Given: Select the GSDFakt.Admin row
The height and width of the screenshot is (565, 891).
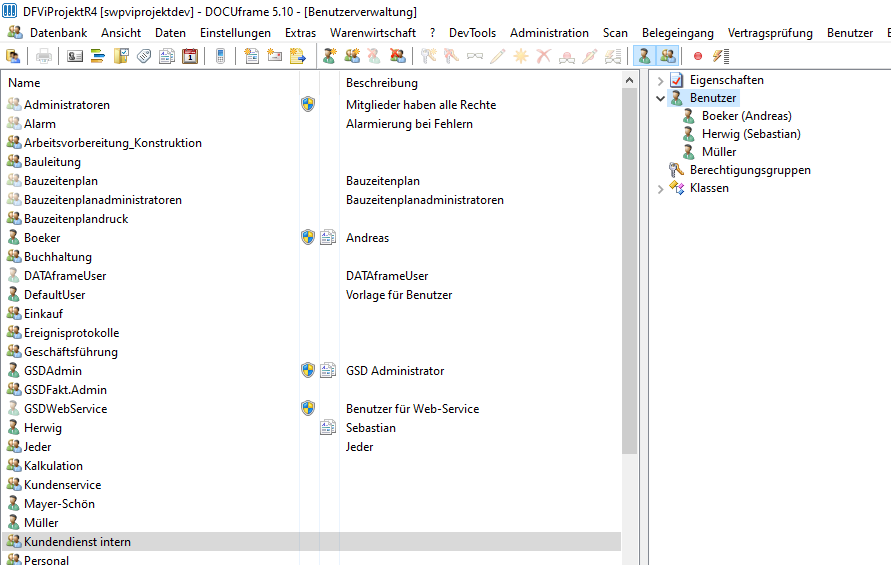Looking at the screenshot, I should pyautogui.click(x=311, y=389).
